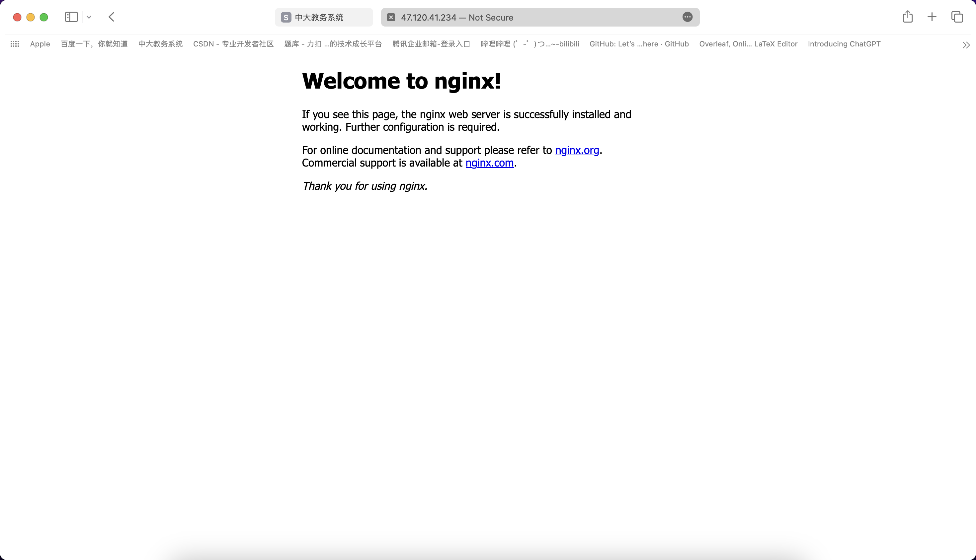Close the 47.120.41.234 tab

click(x=391, y=17)
